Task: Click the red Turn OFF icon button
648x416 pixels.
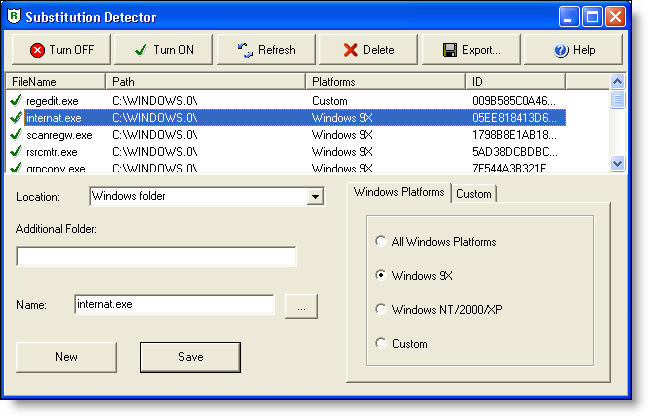Action: tap(60, 50)
